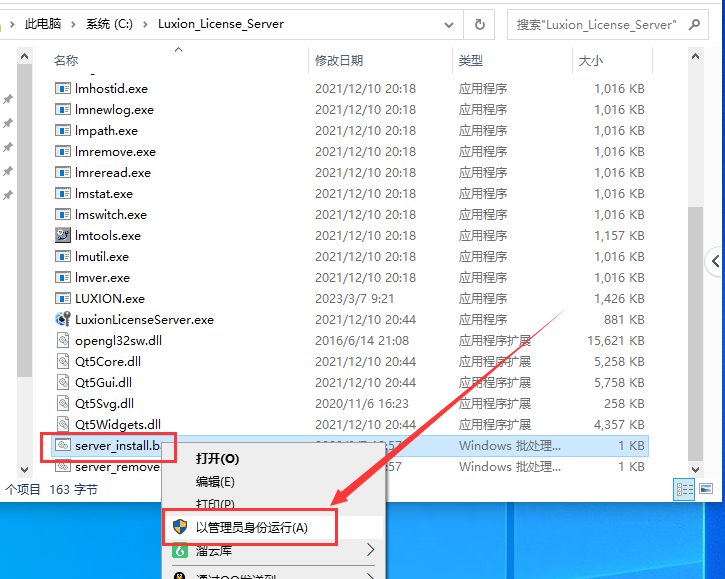Viewport: 725px width, 579px height.
Task: Click the lmnewlog.exe file icon
Action: click(x=62, y=110)
